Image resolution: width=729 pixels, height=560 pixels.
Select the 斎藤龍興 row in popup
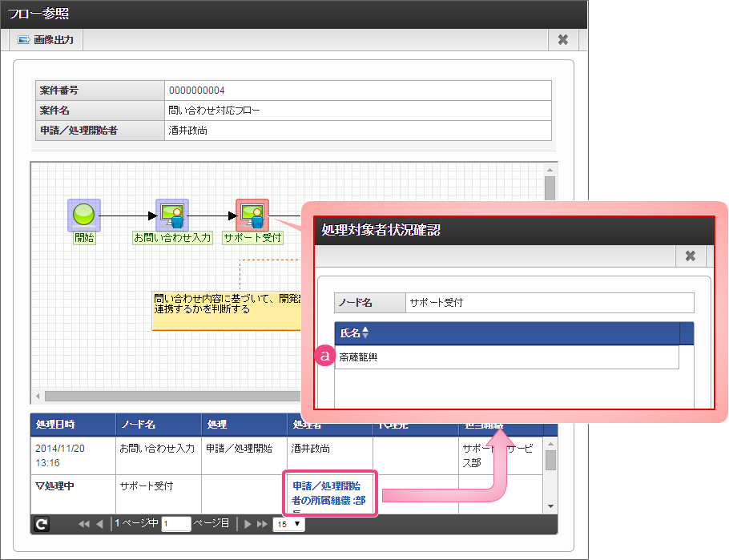507,357
